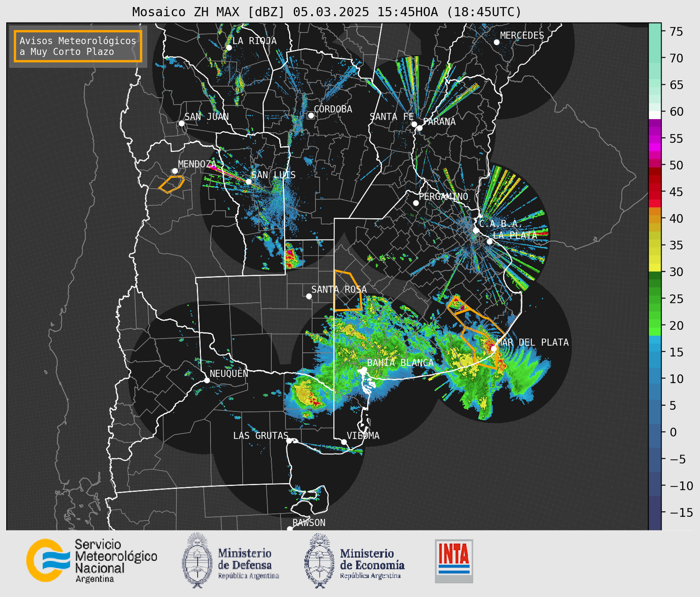This screenshot has width=700, height=597.
Task: Click the Pergamino city marker dot
Action: 416,203
